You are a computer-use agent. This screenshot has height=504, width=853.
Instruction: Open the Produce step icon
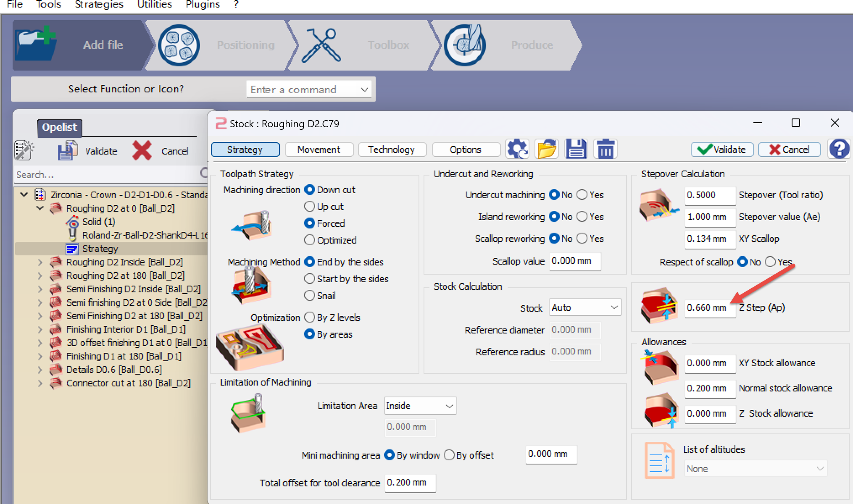465,45
